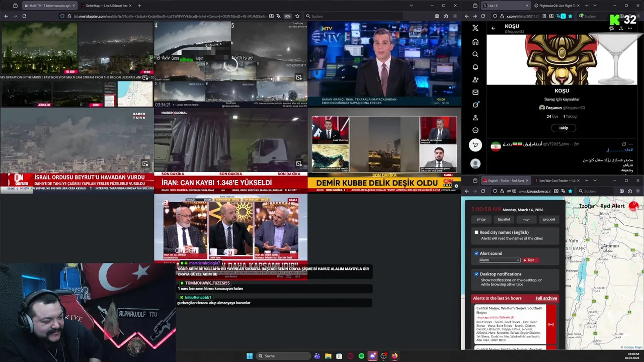
Task: Open the three-dot menu on KOŞU list header
Action: click(x=629, y=28)
